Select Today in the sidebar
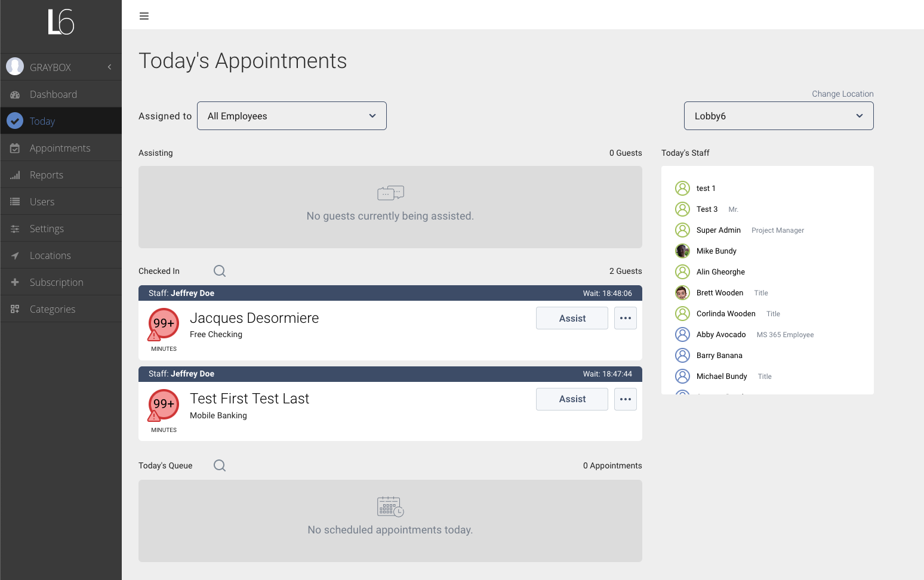Viewport: 924px width, 580px height. click(61, 121)
